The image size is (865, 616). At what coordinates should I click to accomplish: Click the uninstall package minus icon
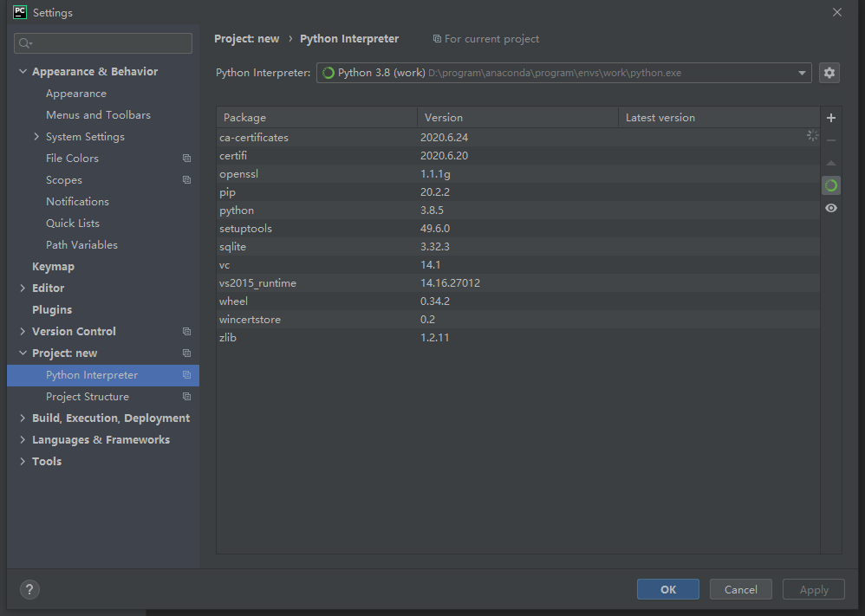pyautogui.click(x=831, y=140)
